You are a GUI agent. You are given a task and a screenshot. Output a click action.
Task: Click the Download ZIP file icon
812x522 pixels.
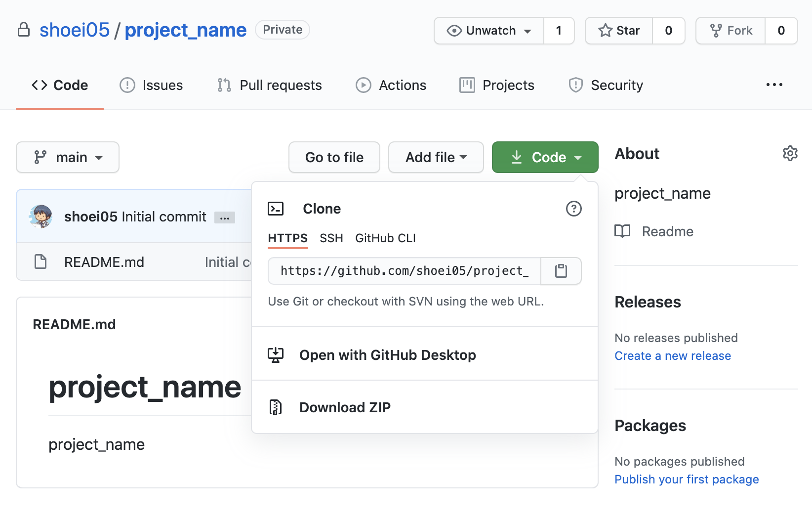[276, 407]
